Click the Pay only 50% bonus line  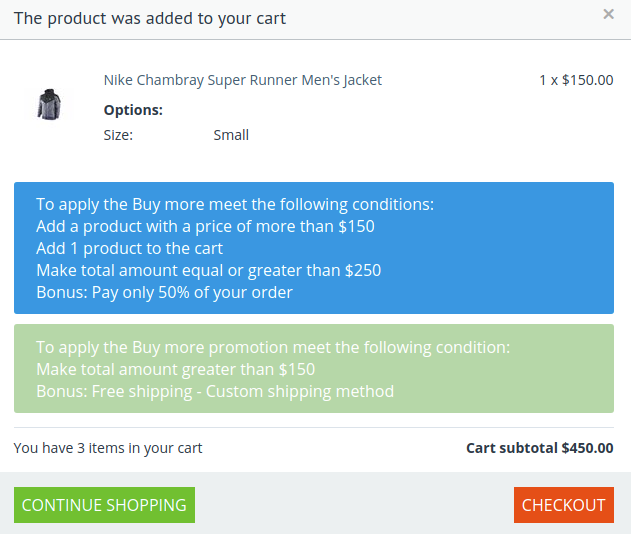[x=164, y=293]
